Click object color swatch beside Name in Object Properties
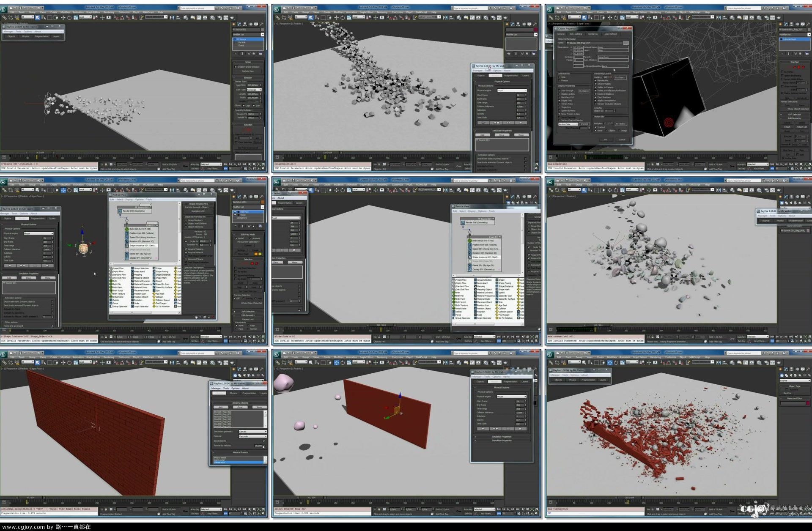 [x=626, y=43]
